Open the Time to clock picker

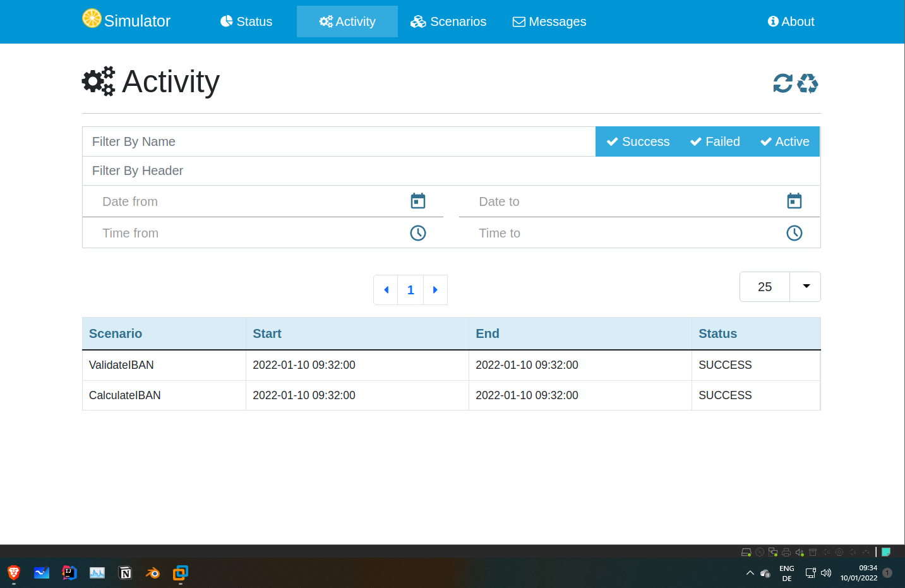[x=794, y=232]
